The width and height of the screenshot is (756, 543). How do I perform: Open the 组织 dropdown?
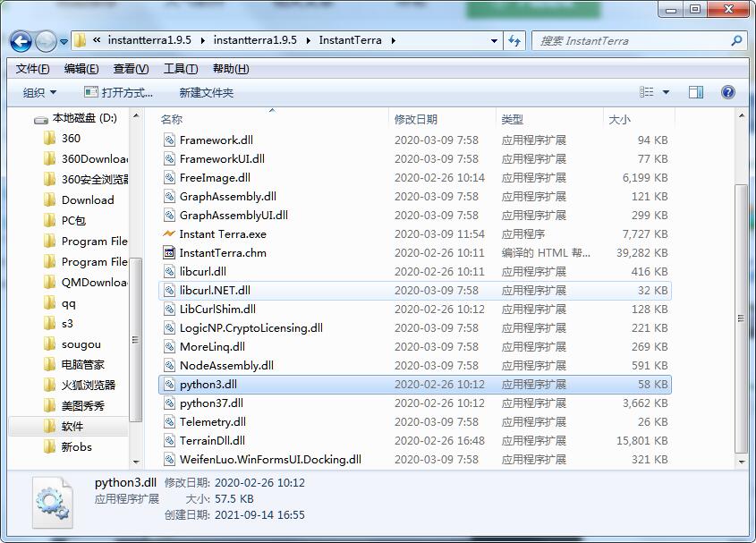[x=39, y=93]
